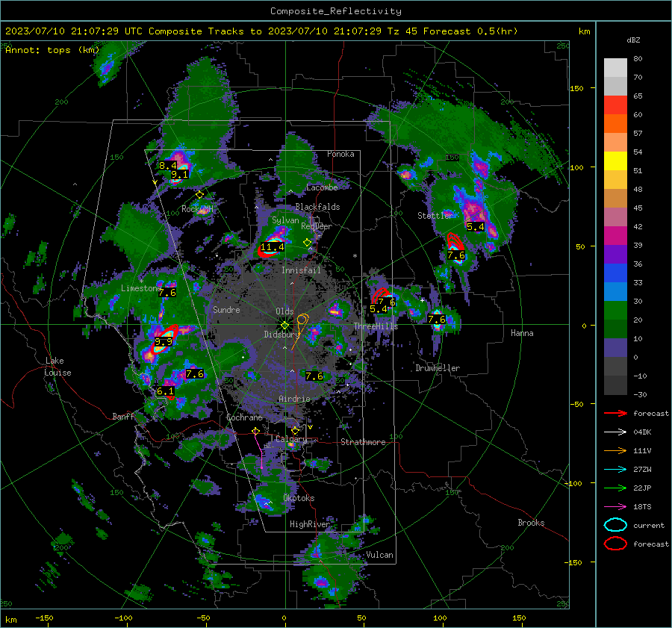Click the cyan current ellipse legend icon
672x628 pixels.
tap(615, 525)
